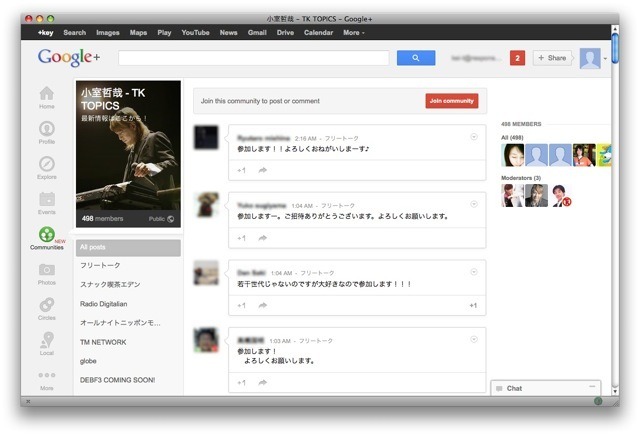640x435 pixels.
Task: Click the Moderators (3) label
Action: point(521,178)
